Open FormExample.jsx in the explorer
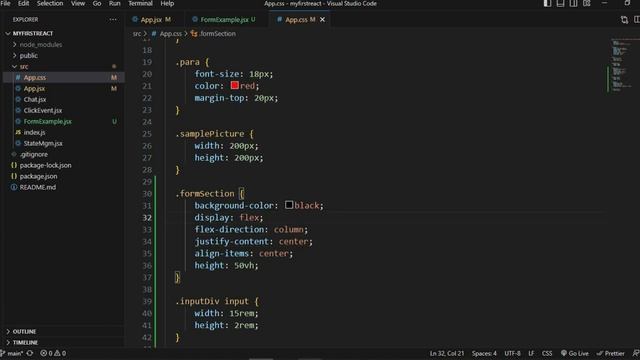Viewport: 640px width, 360px height. (x=47, y=122)
